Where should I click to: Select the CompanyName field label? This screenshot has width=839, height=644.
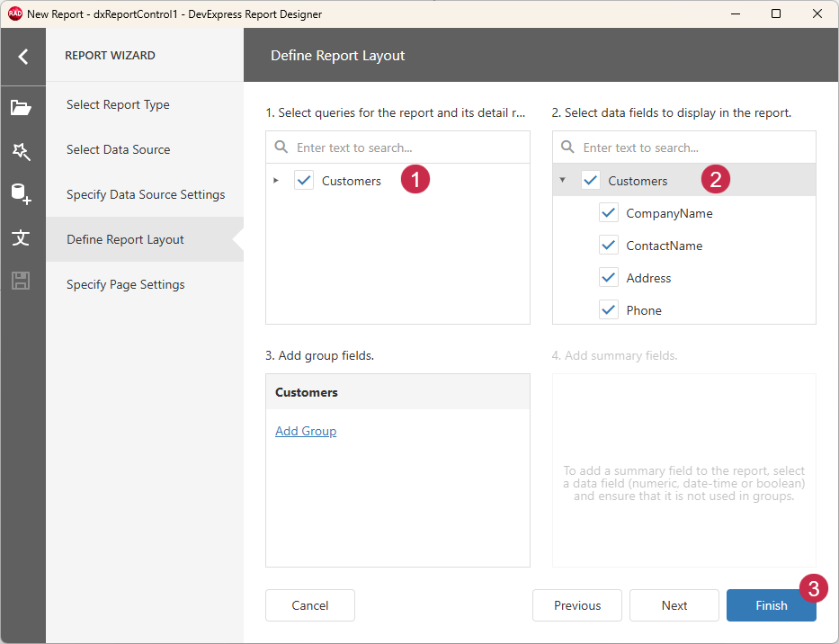[x=669, y=213]
